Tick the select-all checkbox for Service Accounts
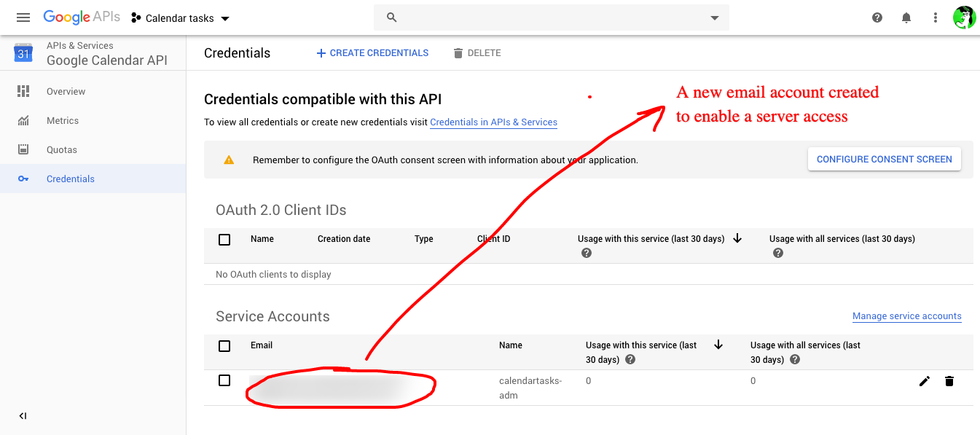The width and height of the screenshot is (980, 435). pyautogui.click(x=224, y=345)
